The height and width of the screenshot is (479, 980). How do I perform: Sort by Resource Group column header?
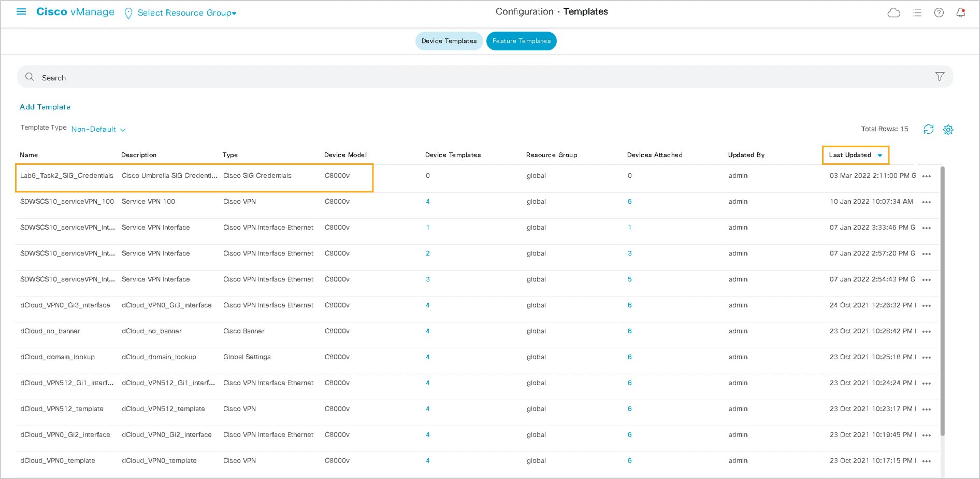[x=552, y=155]
